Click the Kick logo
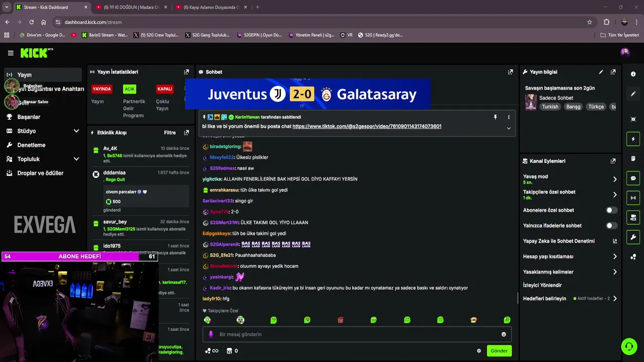 click(36, 53)
